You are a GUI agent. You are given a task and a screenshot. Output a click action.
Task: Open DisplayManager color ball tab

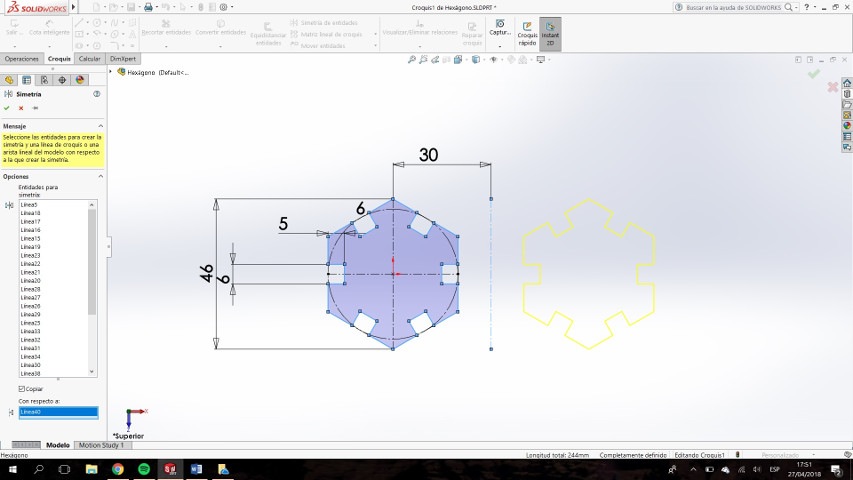pos(80,80)
